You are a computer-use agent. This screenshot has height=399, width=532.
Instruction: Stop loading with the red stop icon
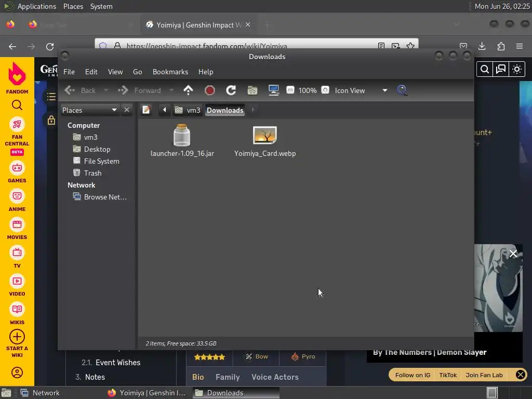210,90
